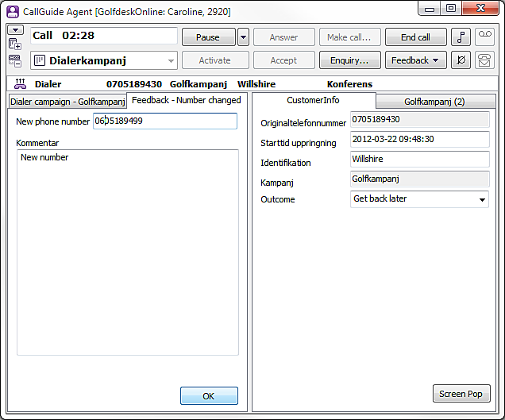This screenshot has width=505, height=420.
Task: Expand the arrow next to Pause
Action: click(243, 37)
